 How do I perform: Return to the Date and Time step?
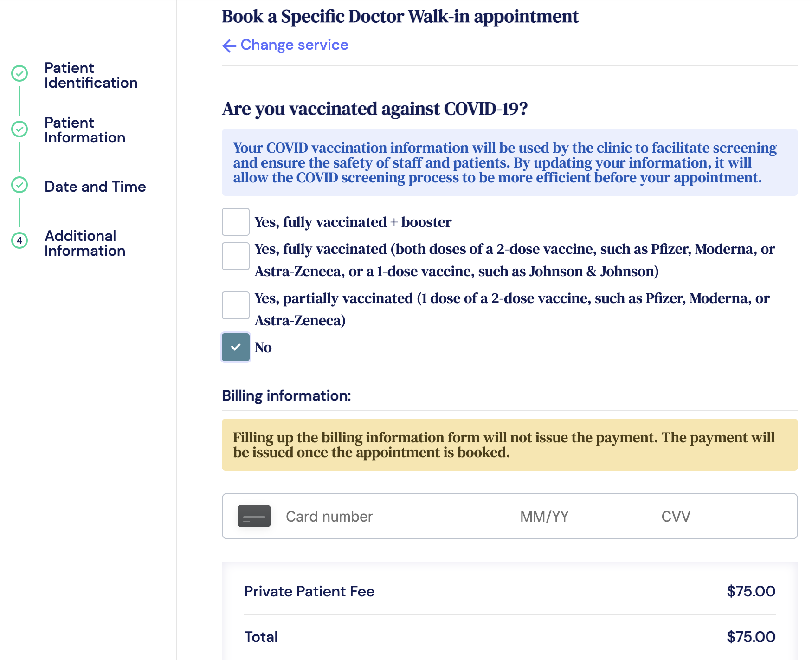[x=95, y=187]
